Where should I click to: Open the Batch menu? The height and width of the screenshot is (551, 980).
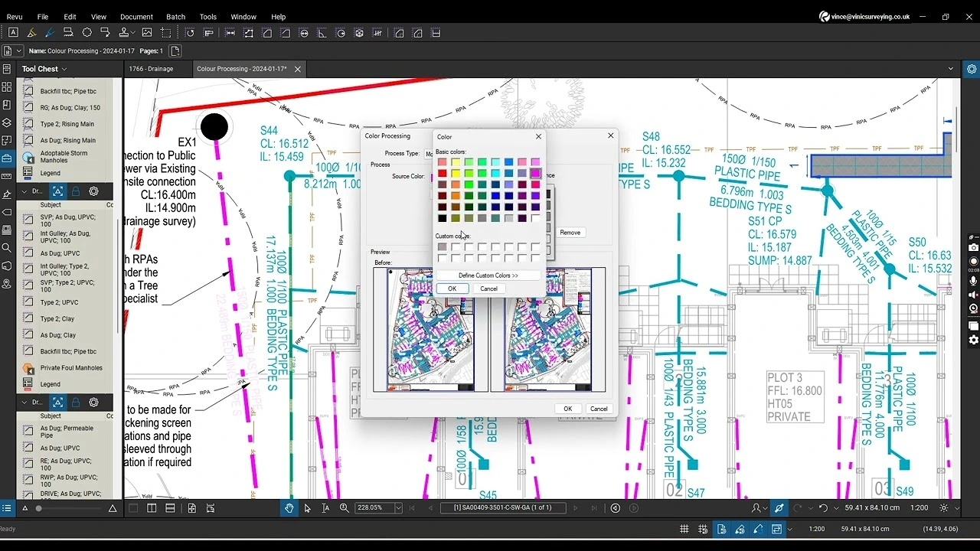click(175, 16)
